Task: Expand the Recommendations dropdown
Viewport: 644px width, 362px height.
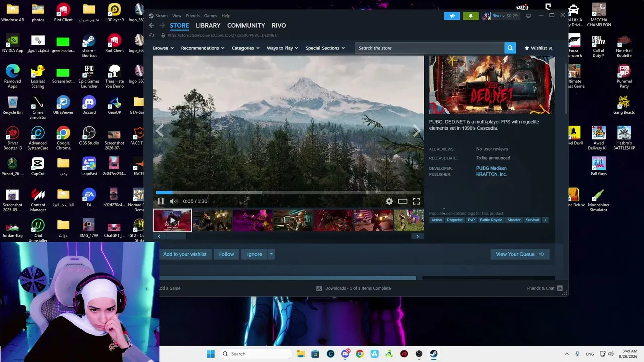Action: (203, 48)
